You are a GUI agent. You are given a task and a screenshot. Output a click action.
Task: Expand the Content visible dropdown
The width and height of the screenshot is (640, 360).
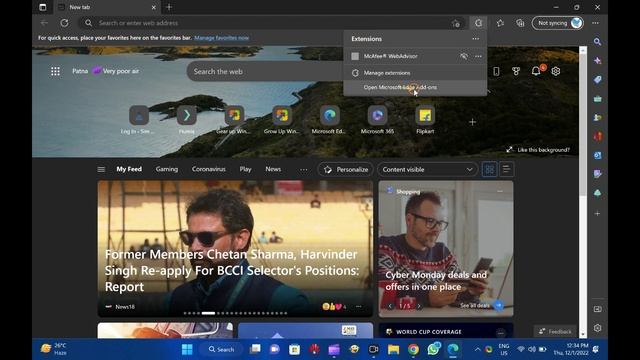coord(427,169)
